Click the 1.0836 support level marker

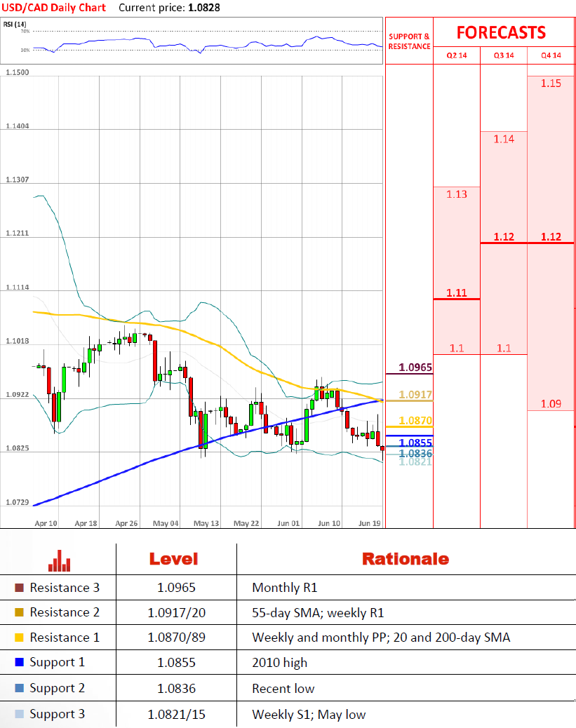415,452
